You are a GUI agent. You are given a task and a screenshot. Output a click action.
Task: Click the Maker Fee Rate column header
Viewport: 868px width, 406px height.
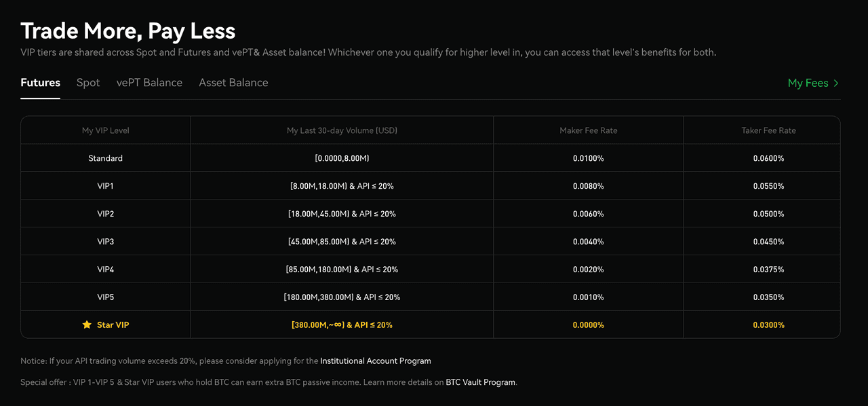point(588,130)
